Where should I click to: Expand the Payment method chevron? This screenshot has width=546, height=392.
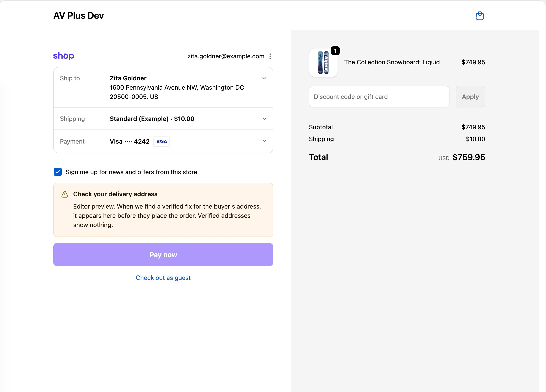(x=264, y=141)
